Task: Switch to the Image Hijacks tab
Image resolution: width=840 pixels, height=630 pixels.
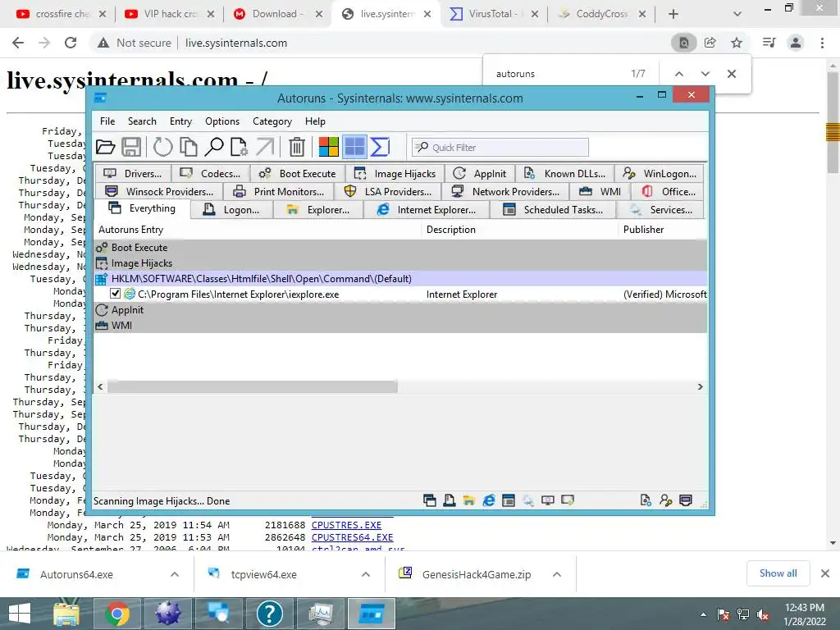Action: tap(395, 174)
